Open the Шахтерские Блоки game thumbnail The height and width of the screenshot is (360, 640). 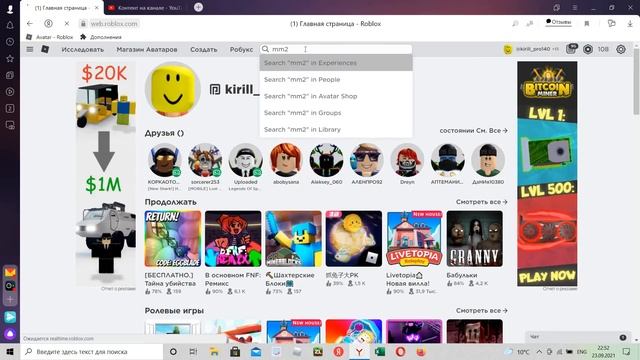293,239
